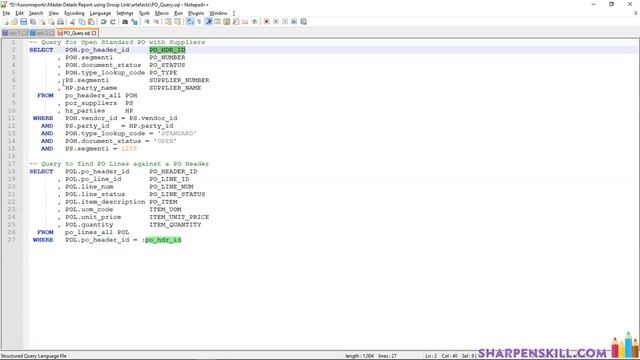Switch to the PO_Query.sql tab
Screen dimensions: 640x360
(x=76, y=33)
